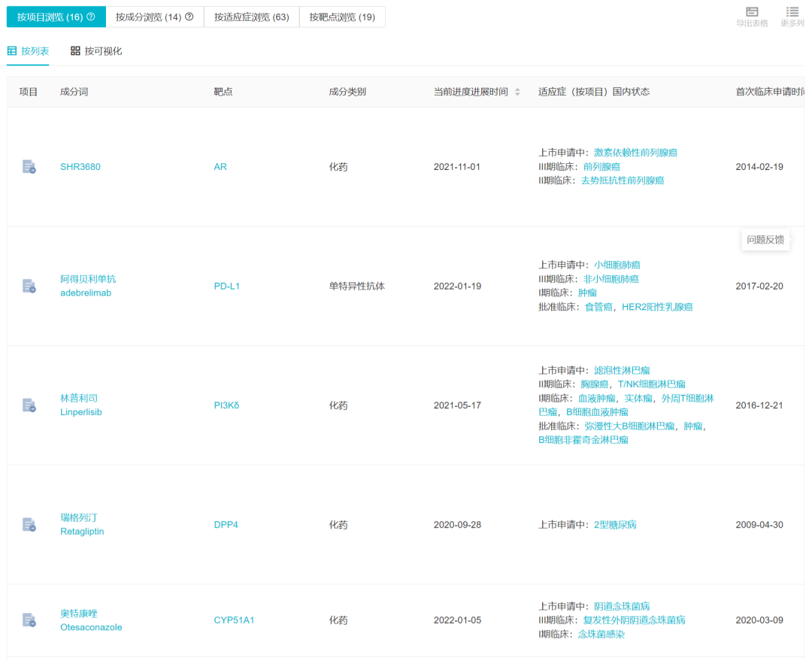This screenshot has height=661, width=812.
Task: Click 适应症（按项目）国内状态 column header
Action: pos(594,92)
